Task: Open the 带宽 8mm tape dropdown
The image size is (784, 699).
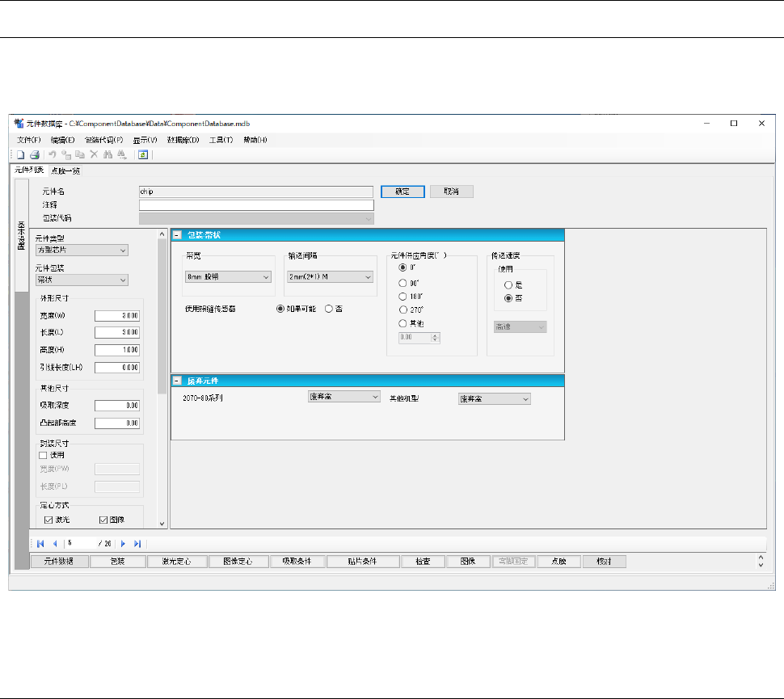Action: click(228, 277)
